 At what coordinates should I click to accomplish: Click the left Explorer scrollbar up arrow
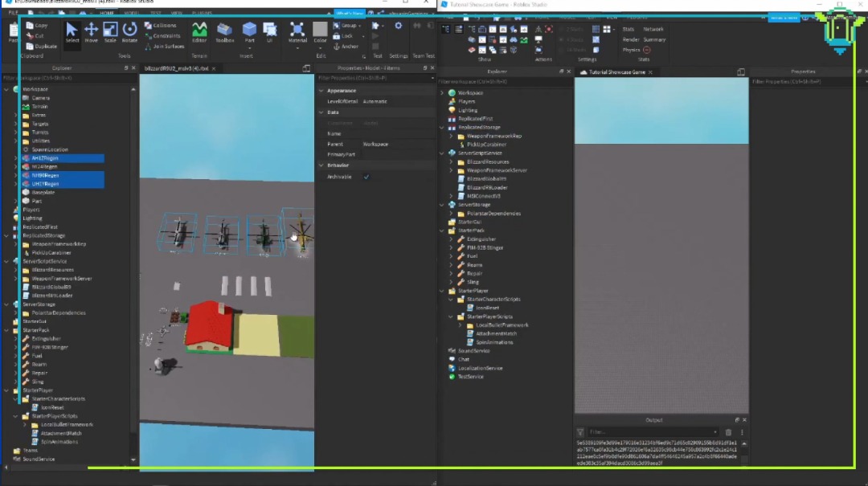pyautogui.click(x=133, y=89)
